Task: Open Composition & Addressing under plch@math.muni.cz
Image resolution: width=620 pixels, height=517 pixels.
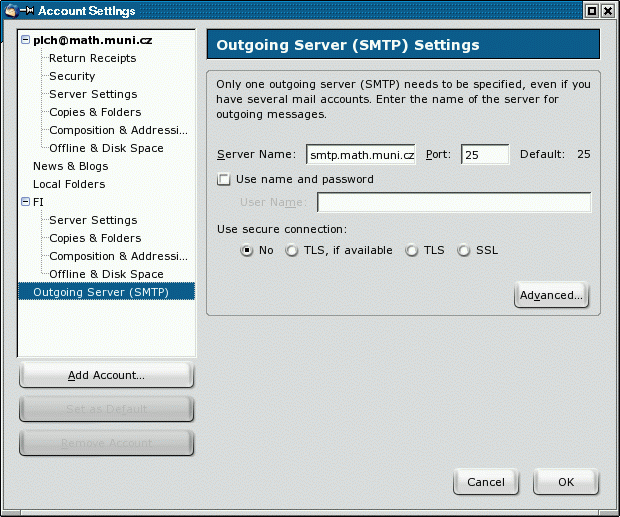Action: coord(118,130)
